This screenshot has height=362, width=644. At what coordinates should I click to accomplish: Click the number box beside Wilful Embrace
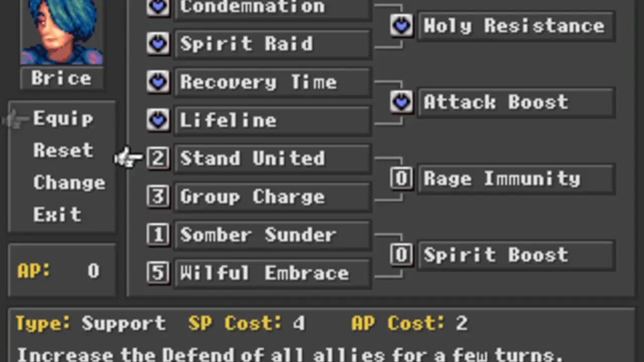click(158, 273)
